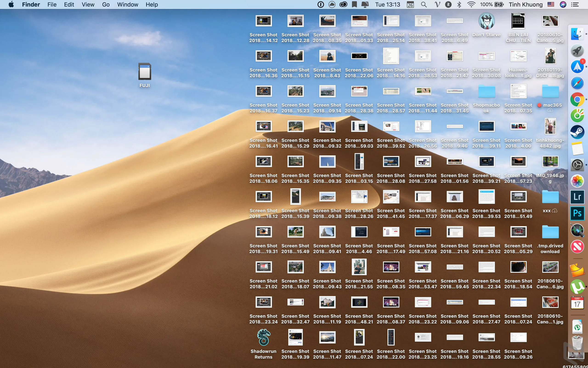588x368 pixels.
Task: Open the Help menu
Action: coord(152,4)
